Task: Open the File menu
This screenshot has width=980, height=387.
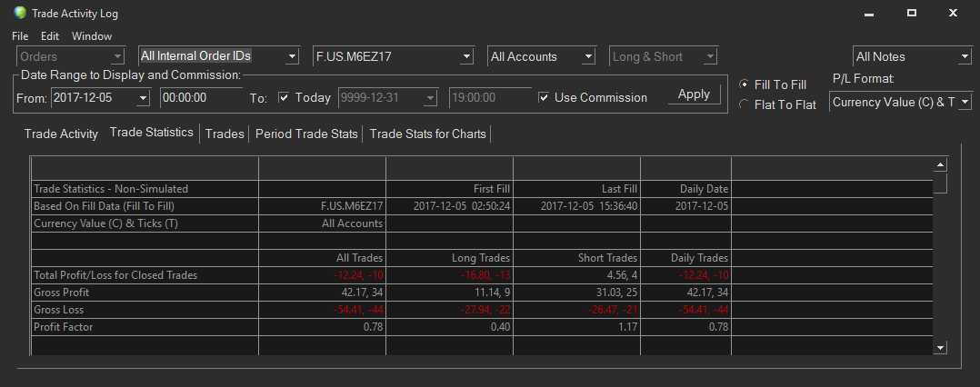Action: tap(20, 36)
